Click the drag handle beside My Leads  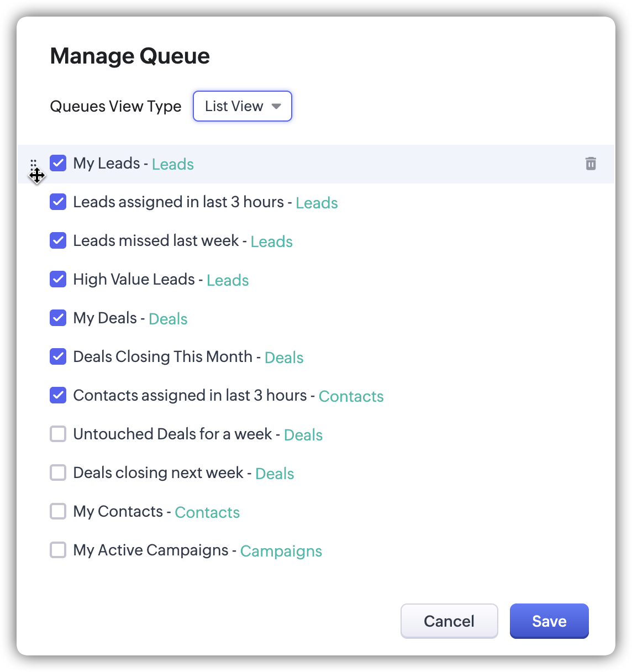(x=34, y=164)
